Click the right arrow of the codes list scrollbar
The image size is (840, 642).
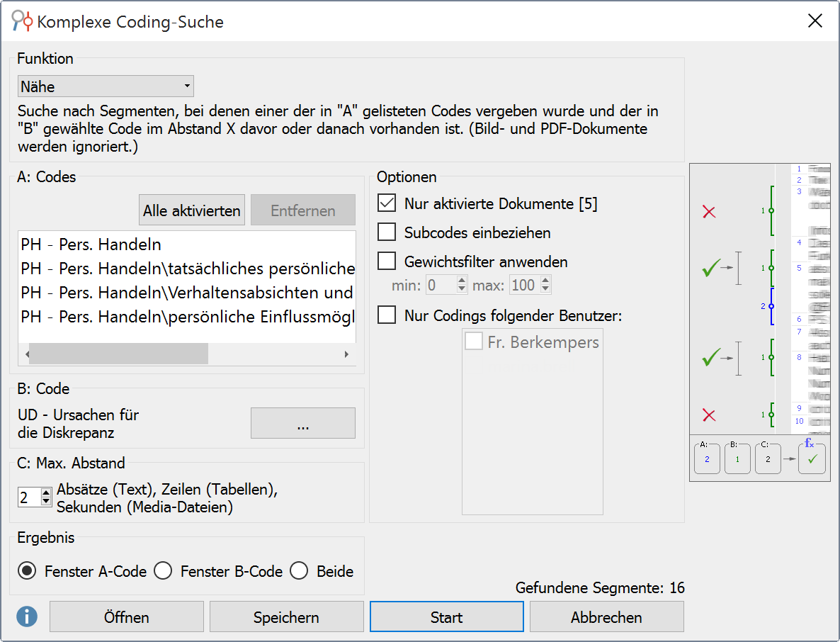click(x=346, y=354)
